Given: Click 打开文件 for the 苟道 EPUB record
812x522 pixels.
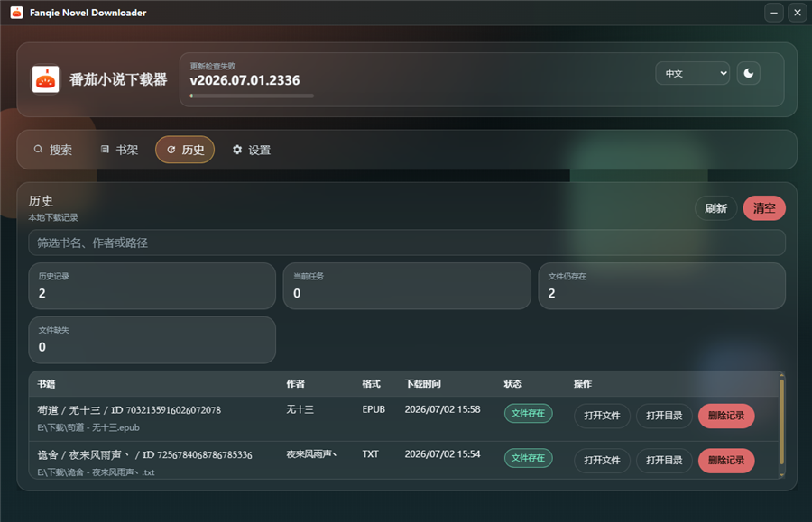Looking at the screenshot, I should tap(602, 416).
